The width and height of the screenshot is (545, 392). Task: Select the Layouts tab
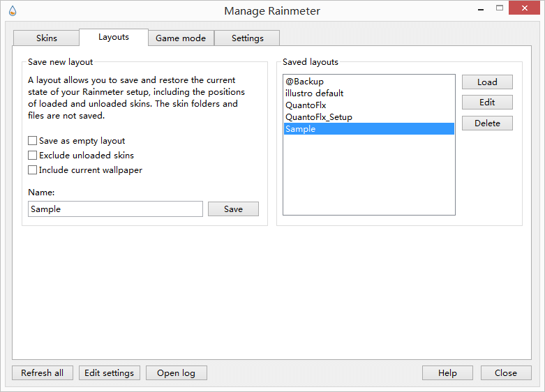[114, 37]
